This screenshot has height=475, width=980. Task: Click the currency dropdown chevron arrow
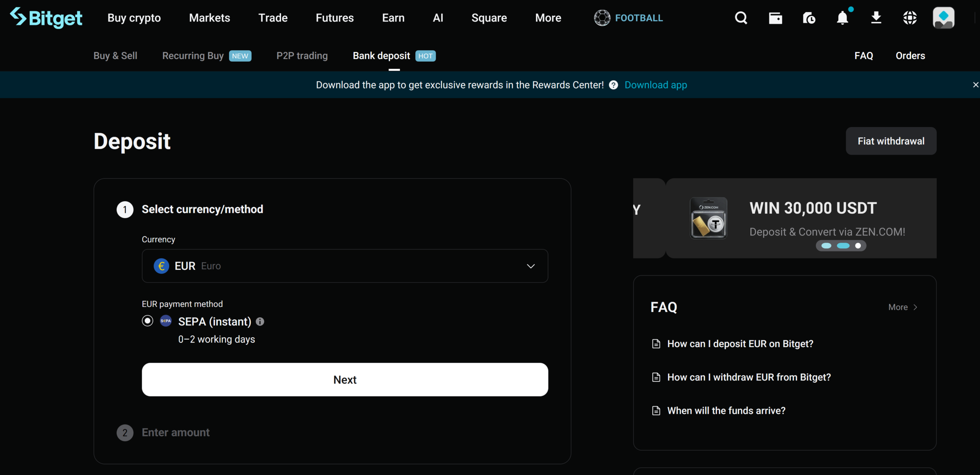click(x=531, y=266)
